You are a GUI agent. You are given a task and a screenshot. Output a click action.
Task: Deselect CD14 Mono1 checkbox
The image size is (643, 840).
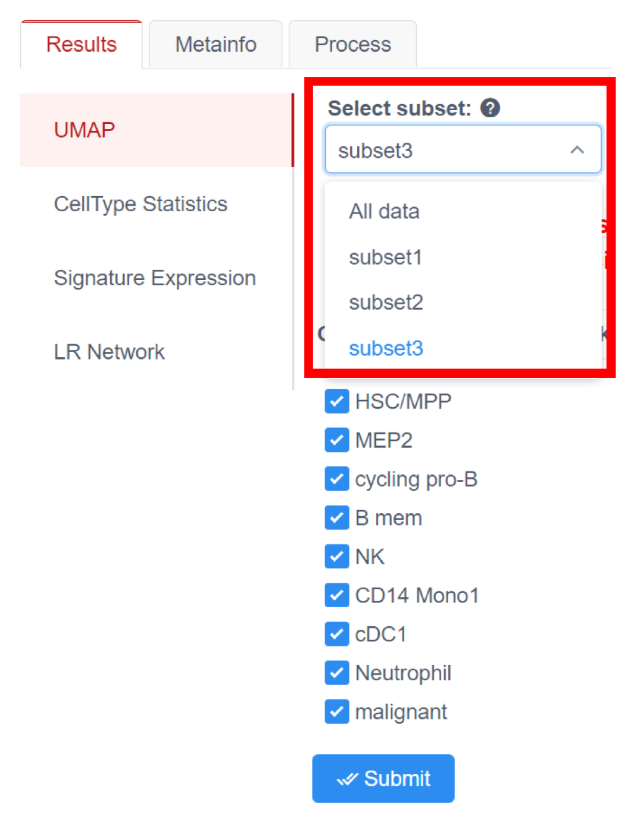pos(336,595)
